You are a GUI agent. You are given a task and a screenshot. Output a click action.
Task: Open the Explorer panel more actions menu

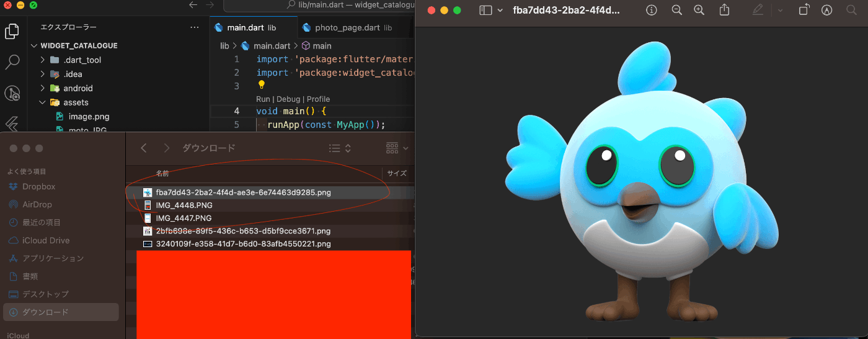pyautogui.click(x=195, y=27)
